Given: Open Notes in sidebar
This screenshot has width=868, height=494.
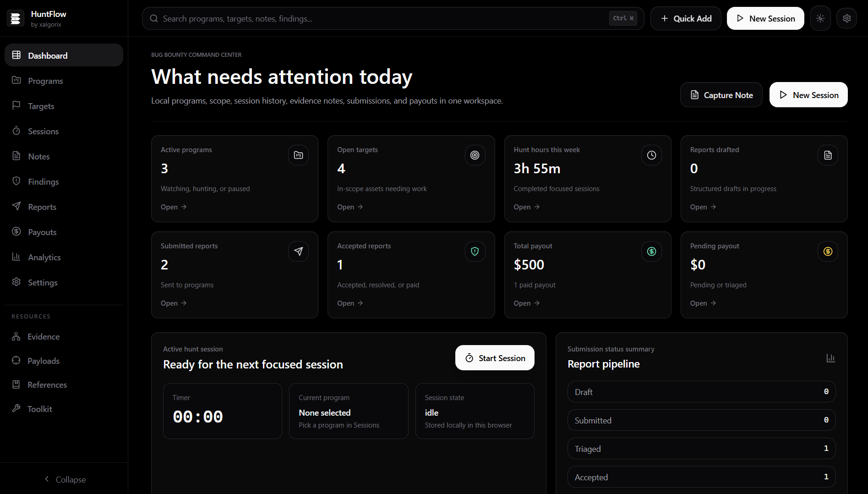Looking at the screenshot, I should point(64,156).
